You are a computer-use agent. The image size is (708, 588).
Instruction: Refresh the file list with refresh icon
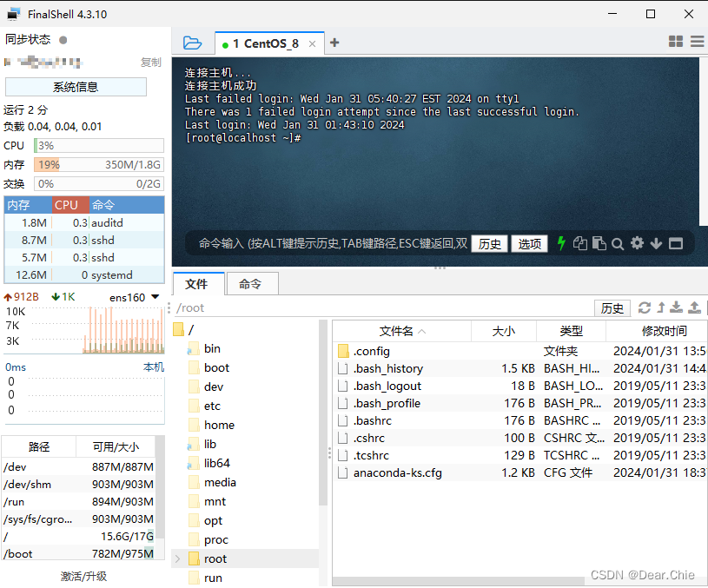pos(644,307)
